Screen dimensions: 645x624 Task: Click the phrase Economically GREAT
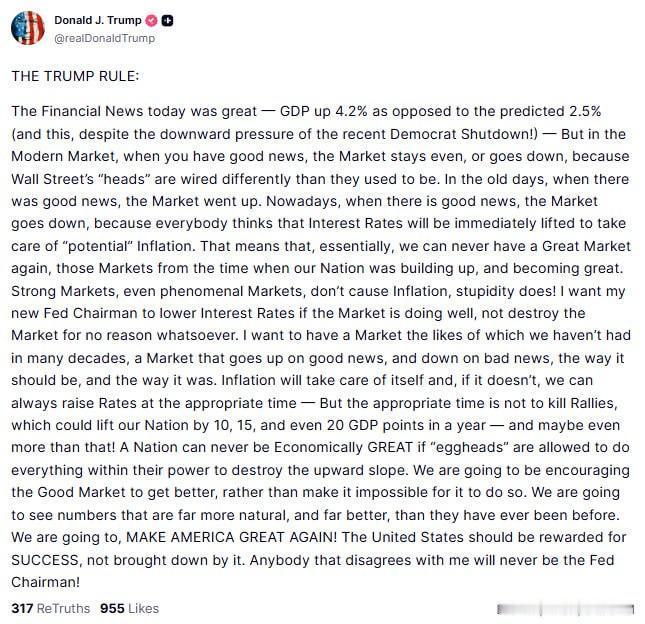[x=343, y=448]
